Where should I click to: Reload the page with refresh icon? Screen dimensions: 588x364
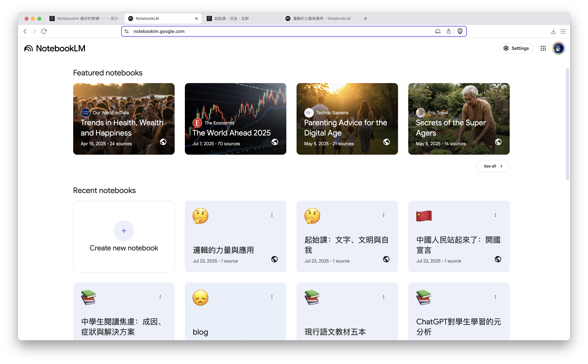[44, 31]
